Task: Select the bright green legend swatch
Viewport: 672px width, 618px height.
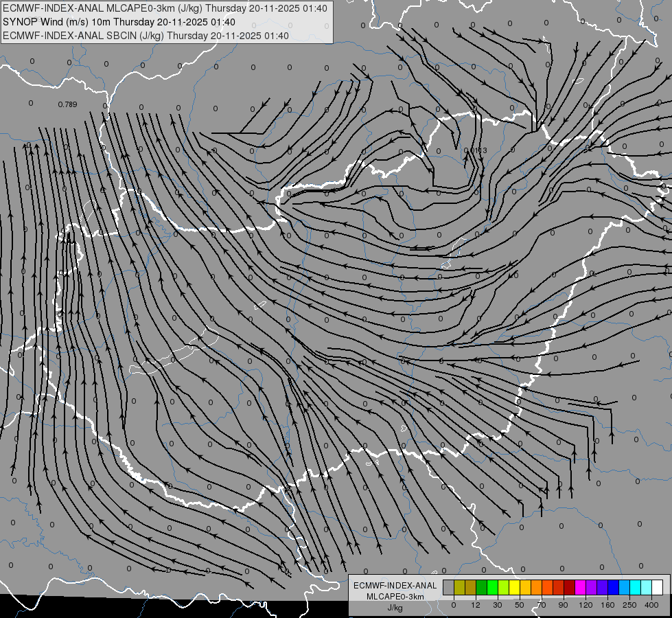Action: pyautogui.click(x=493, y=587)
